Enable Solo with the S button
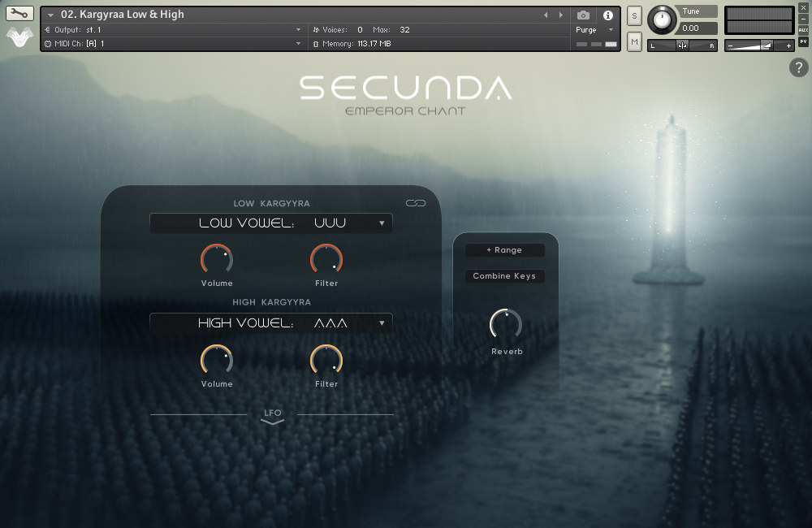Viewport: 812px width, 528px height. [633, 15]
